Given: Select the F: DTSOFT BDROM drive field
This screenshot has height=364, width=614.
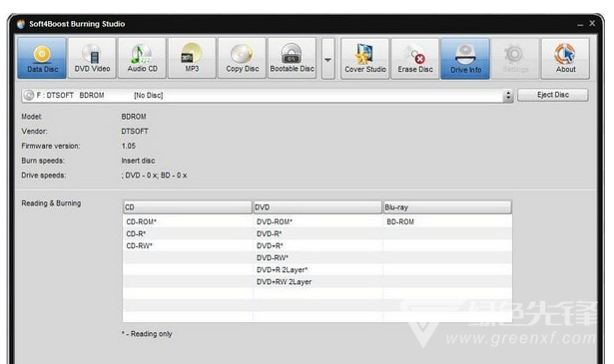Looking at the screenshot, I should click(263, 96).
